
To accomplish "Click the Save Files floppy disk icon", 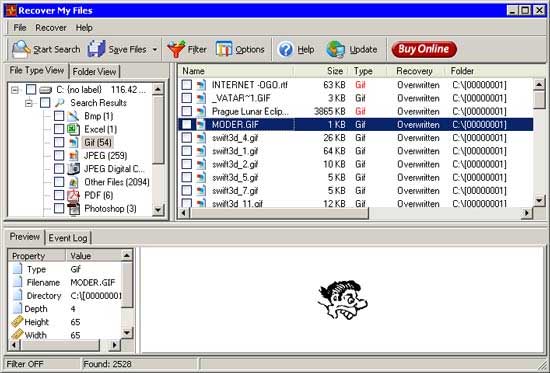I will tap(96, 49).
